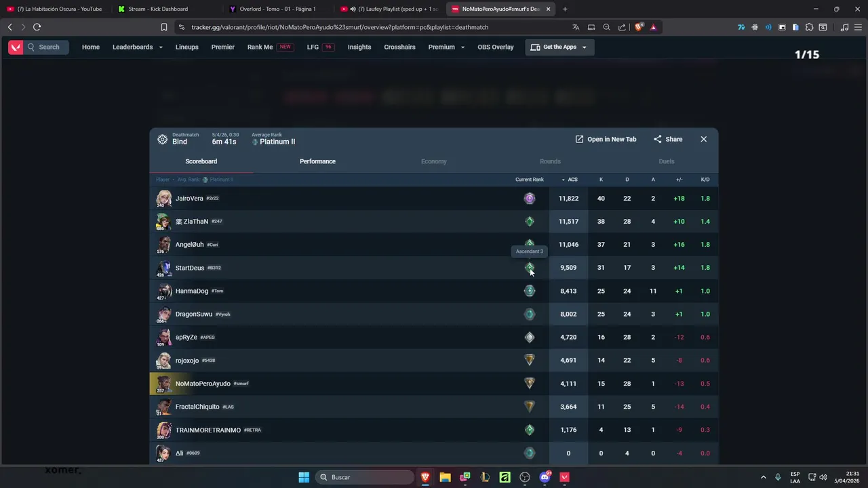This screenshot has width=868, height=488.
Task: Click HanmaDog's rank badge icon
Action: 530,291
